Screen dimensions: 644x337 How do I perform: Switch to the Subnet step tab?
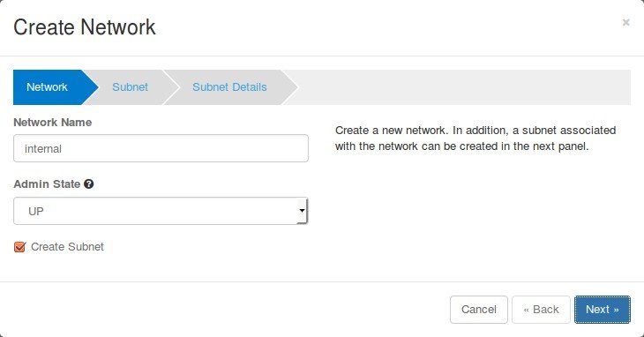131,87
